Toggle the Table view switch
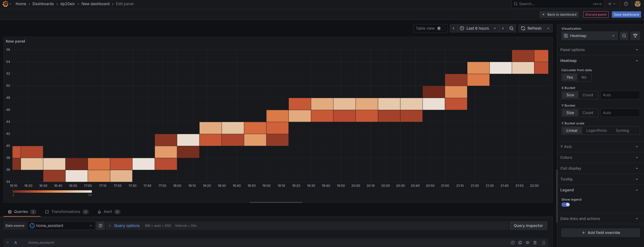This screenshot has width=644, height=247. (x=440, y=28)
